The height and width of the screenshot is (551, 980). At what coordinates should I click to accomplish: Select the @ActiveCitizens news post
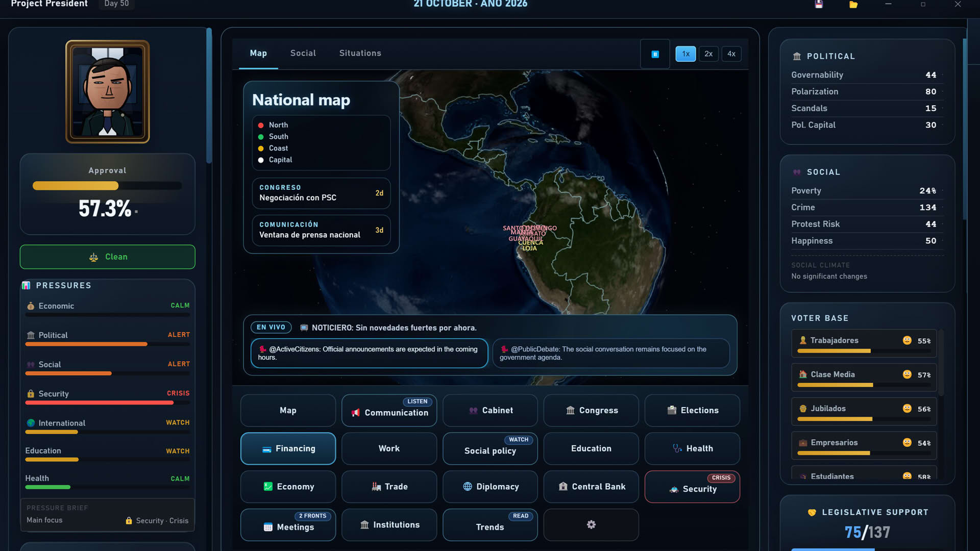pyautogui.click(x=369, y=353)
